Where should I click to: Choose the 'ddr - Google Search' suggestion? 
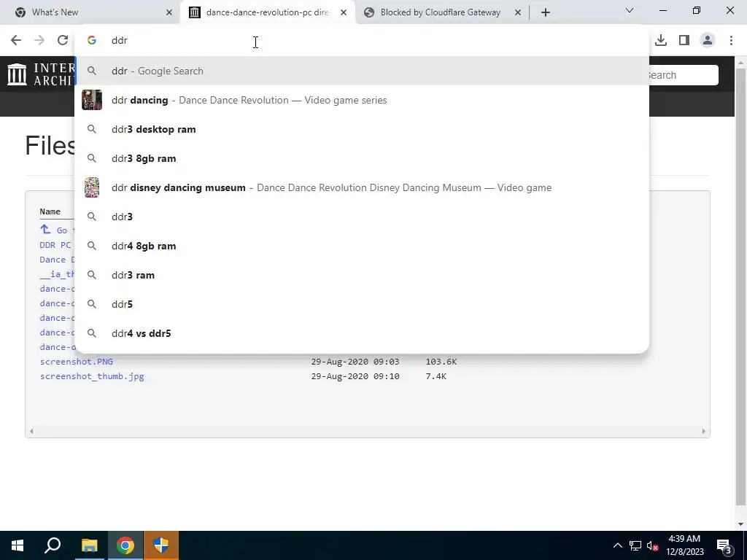pyautogui.click(x=362, y=71)
